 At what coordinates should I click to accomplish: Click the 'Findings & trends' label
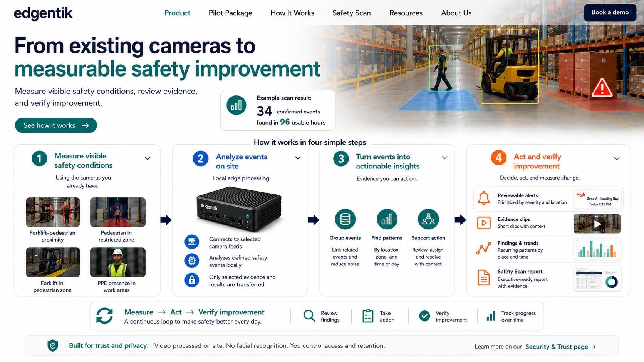pos(518,243)
